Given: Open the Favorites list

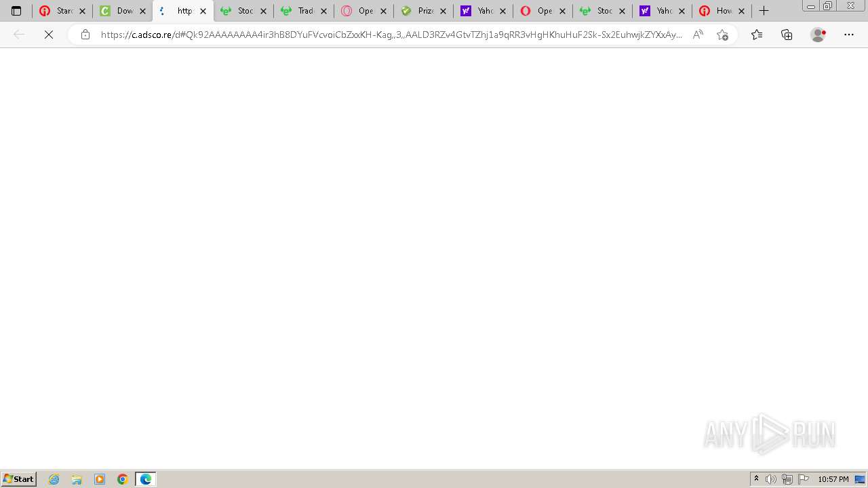Looking at the screenshot, I should tap(757, 35).
